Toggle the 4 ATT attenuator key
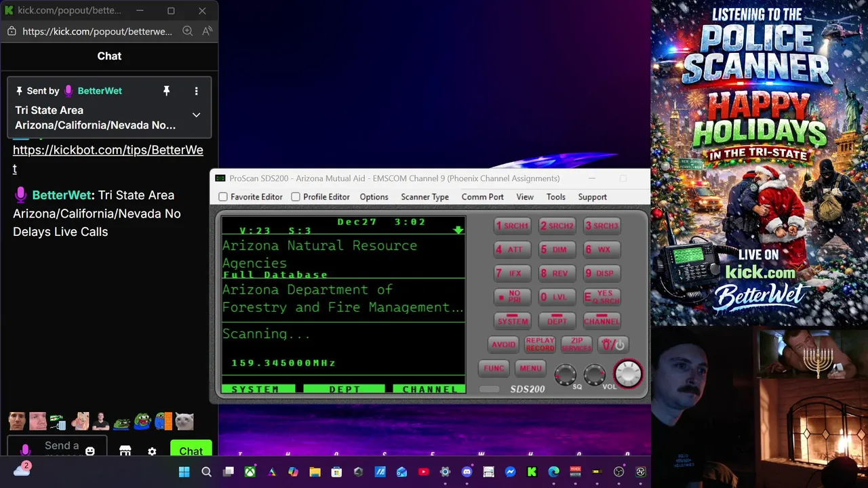 point(512,249)
